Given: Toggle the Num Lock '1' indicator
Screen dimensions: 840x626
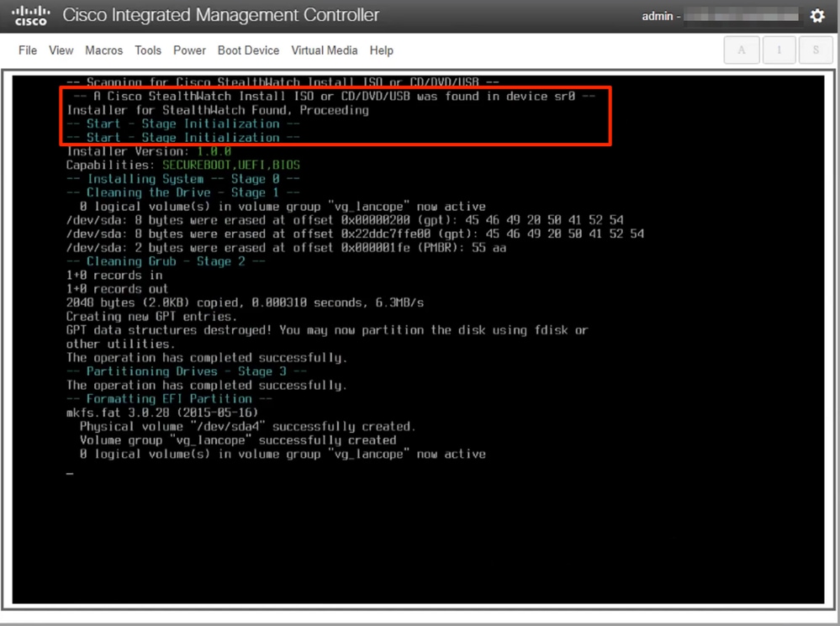Looking at the screenshot, I should (779, 50).
